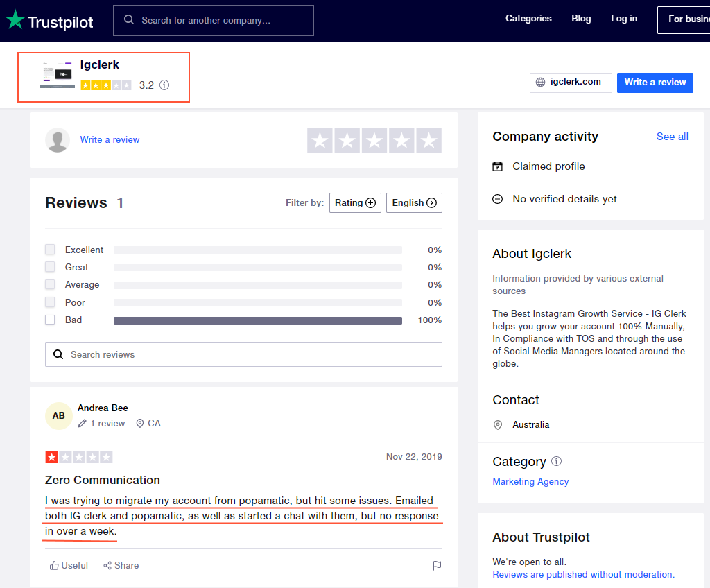Click the Useful label on the review
The height and width of the screenshot is (588, 710).
(75, 565)
